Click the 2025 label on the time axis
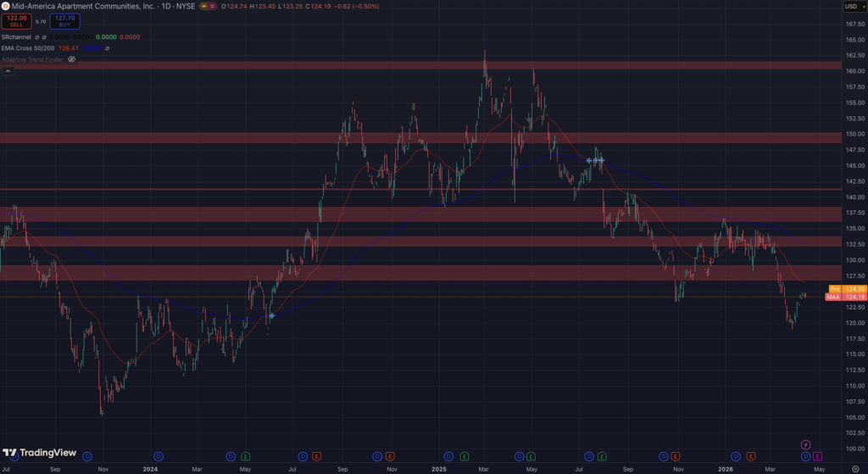 tap(439, 469)
